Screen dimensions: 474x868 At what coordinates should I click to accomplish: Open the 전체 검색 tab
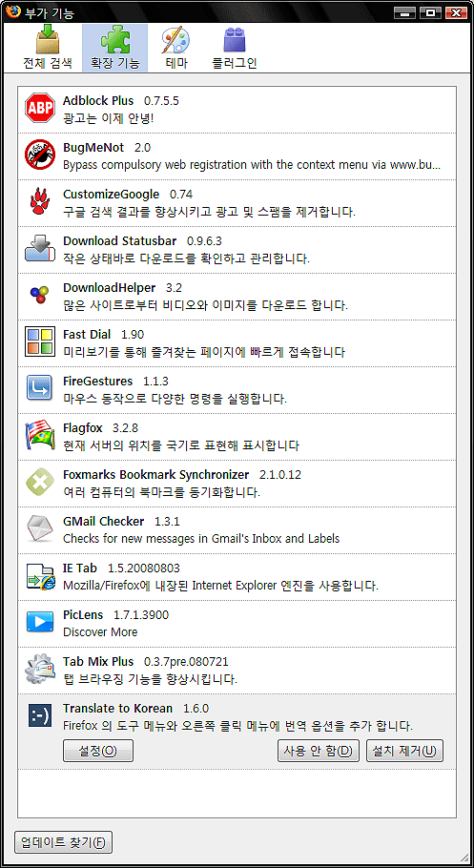tap(49, 48)
